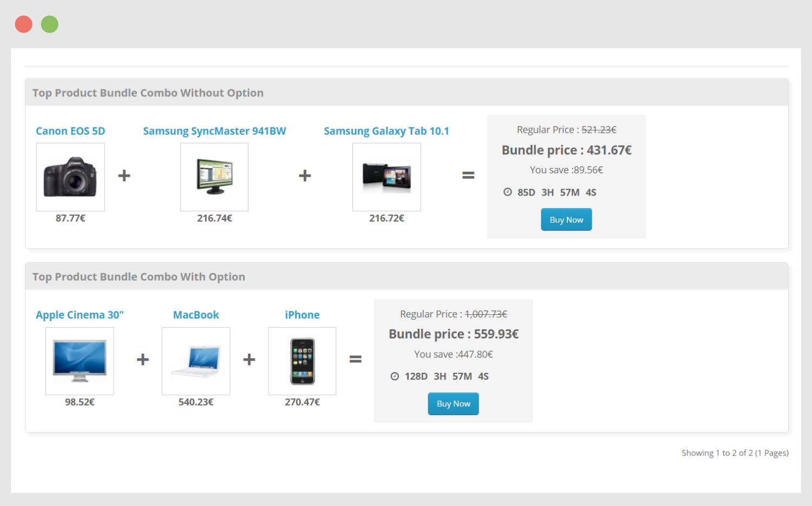Select the 87.77€ price text
This screenshot has width=812, height=506.
pos(70,218)
